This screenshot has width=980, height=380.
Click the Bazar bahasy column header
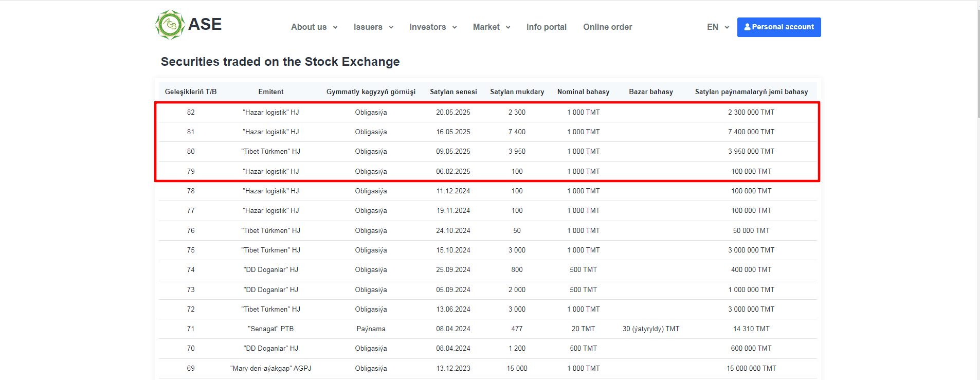(651, 92)
